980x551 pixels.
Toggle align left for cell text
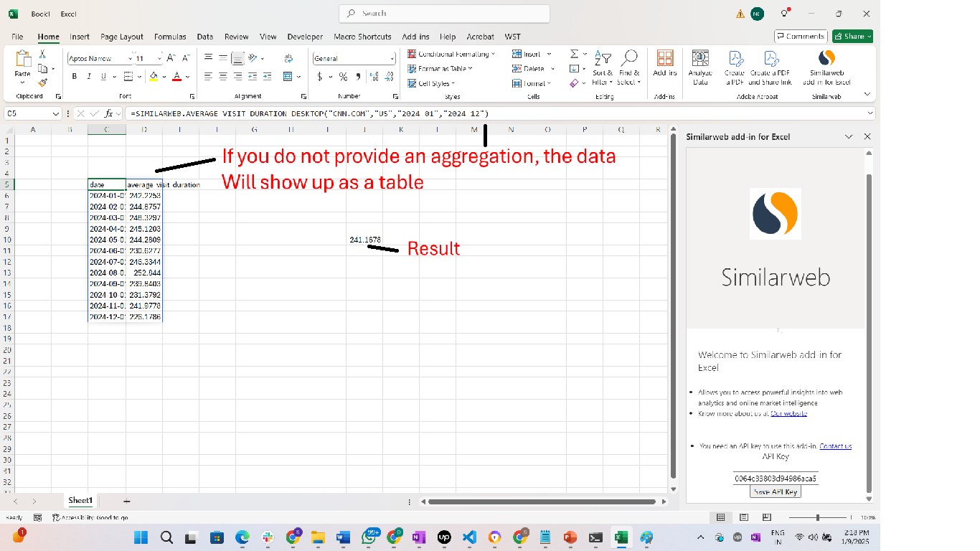pos(208,77)
